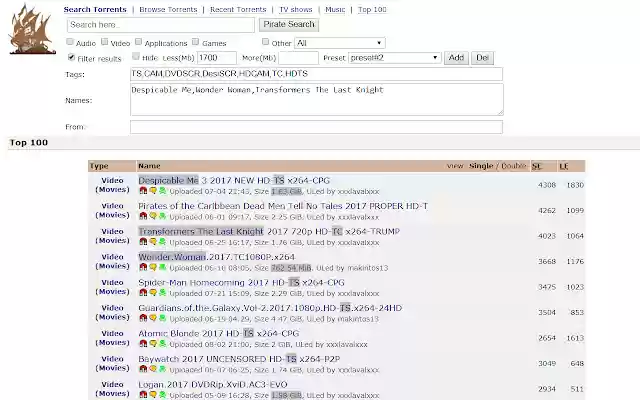Click magnet icon in Atomic Blonde row
Image resolution: width=640 pixels, height=400 pixels.
[143, 344]
